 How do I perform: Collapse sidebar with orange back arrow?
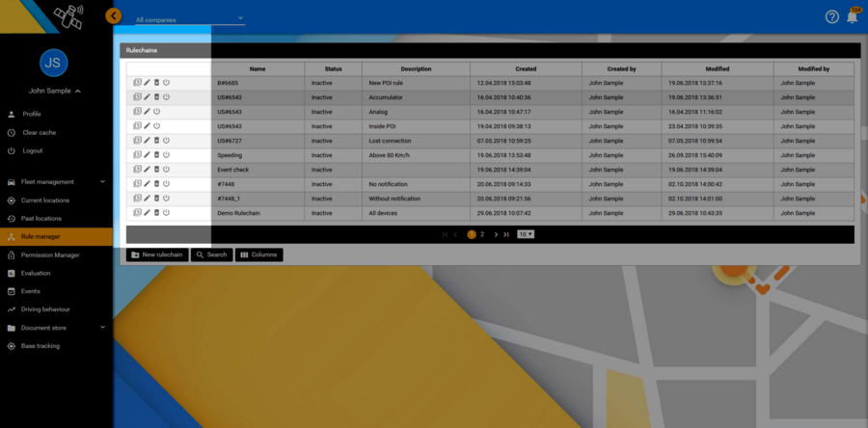click(x=114, y=15)
